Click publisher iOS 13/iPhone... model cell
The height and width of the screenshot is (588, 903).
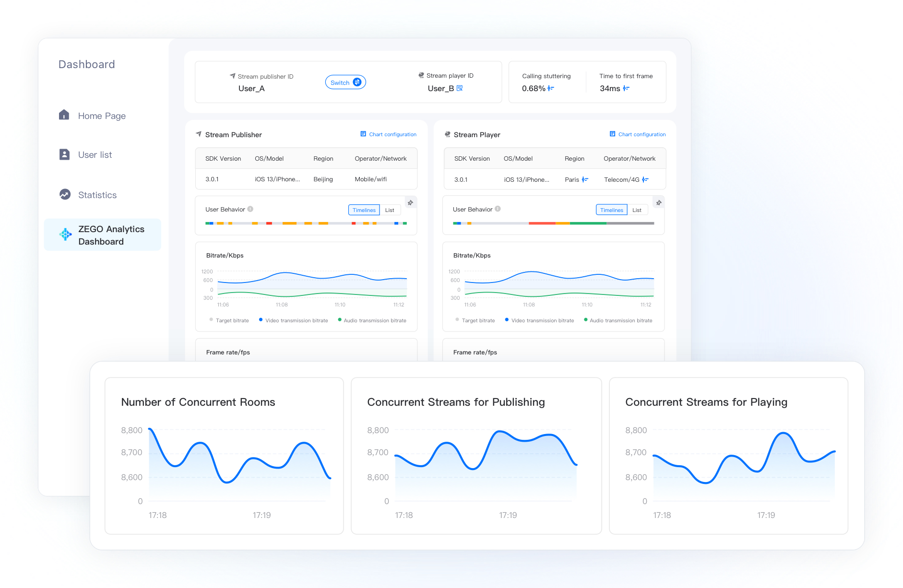pyautogui.click(x=277, y=179)
